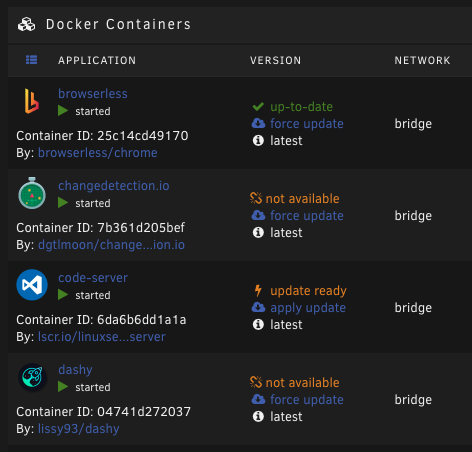Open the lscr.io/linuxse...server repository link
Image resolution: width=472 pixels, height=452 pixels.
coord(102,337)
